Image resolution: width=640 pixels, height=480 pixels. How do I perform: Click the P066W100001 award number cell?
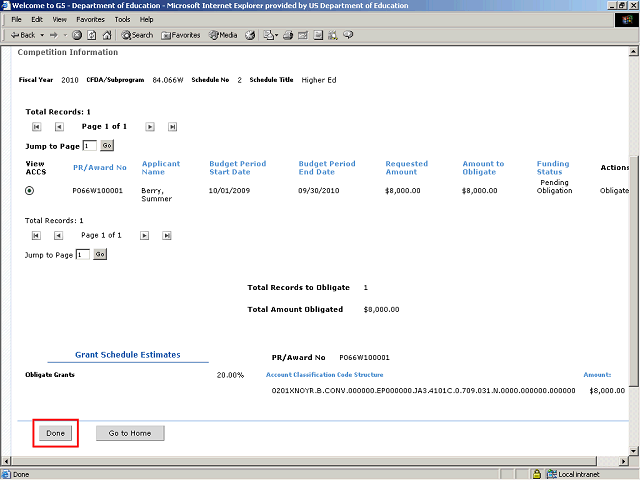click(x=97, y=191)
